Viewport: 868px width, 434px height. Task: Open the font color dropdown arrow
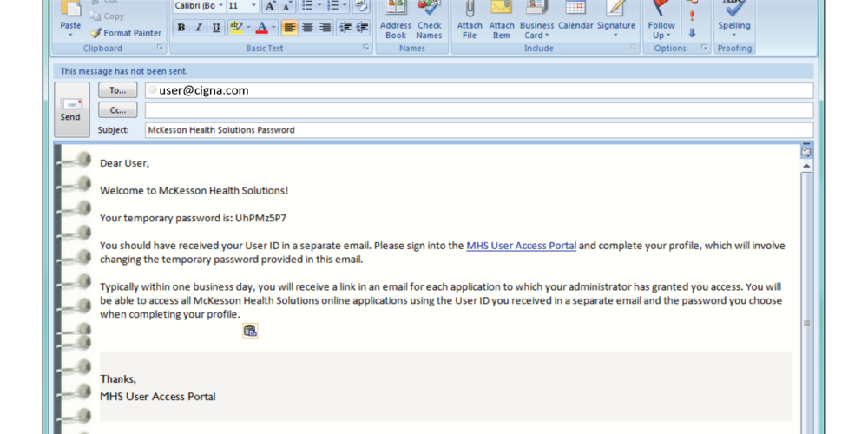point(273,28)
